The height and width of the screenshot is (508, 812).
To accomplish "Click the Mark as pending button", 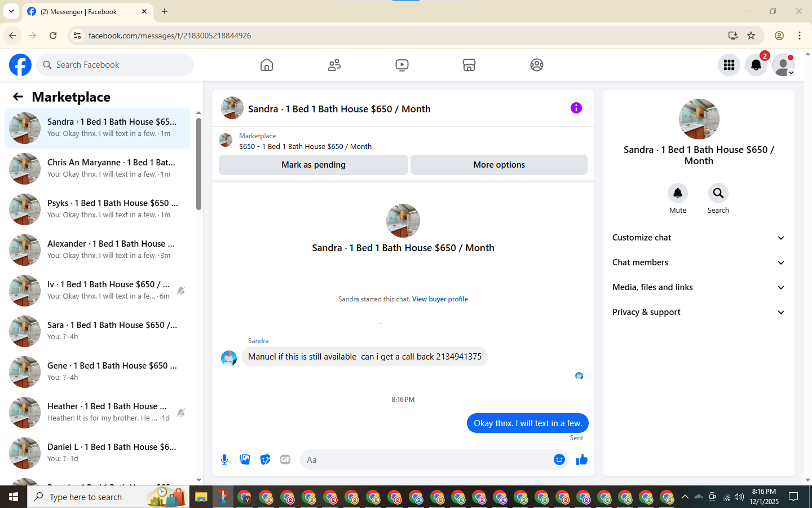I will click(314, 165).
